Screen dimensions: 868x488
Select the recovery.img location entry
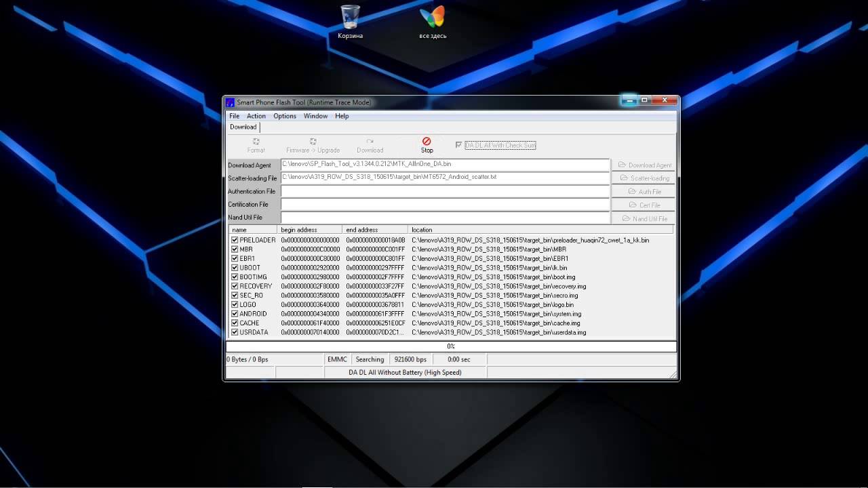(x=499, y=286)
